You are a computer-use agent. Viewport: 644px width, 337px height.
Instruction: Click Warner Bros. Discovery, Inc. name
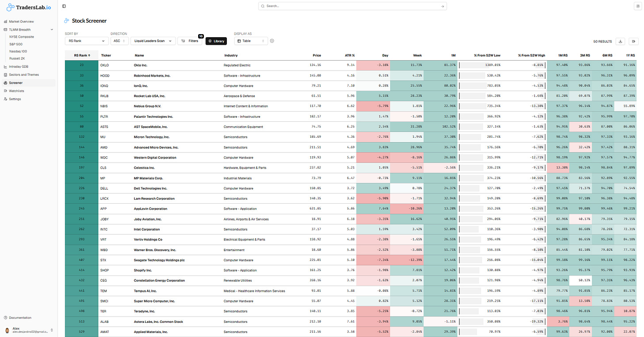pyautogui.click(x=155, y=250)
